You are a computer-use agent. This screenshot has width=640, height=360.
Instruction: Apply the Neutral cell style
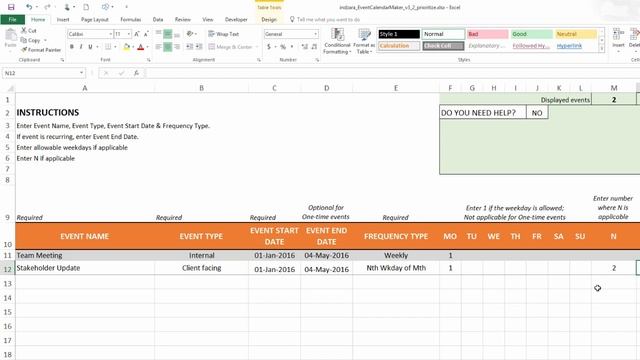point(576,34)
